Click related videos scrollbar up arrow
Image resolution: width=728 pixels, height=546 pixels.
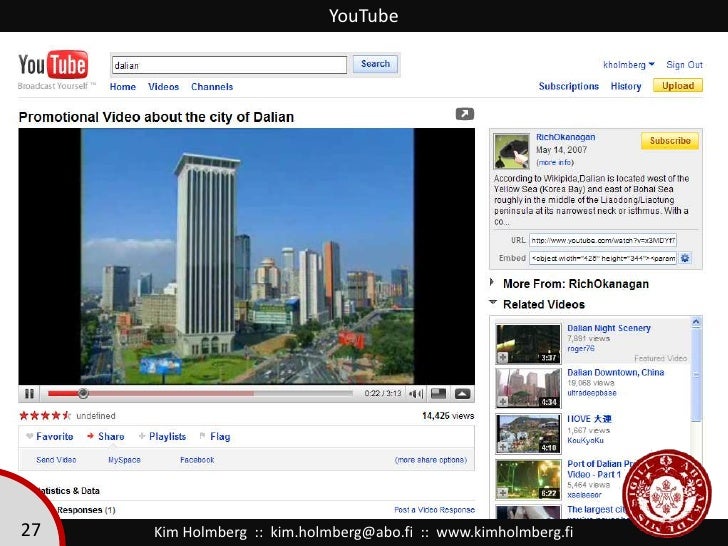coord(696,321)
